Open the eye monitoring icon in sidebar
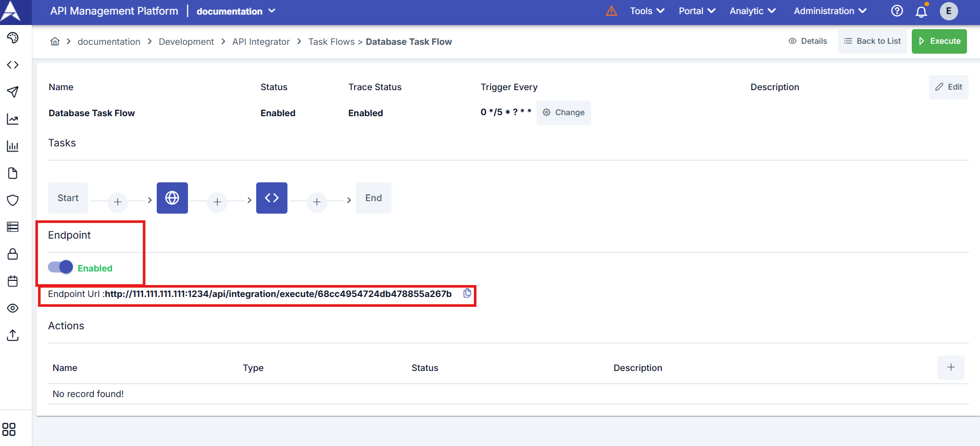Viewport: 980px width, 446px height. 12,308
